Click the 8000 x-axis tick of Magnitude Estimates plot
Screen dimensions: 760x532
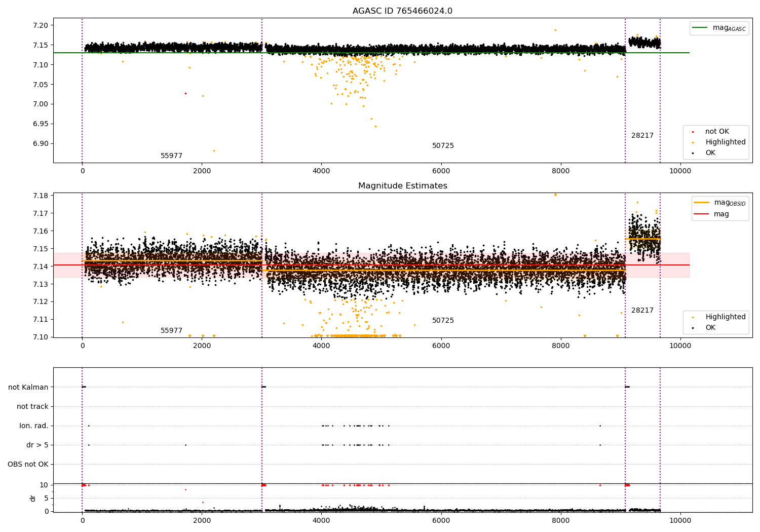click(560, 346)
